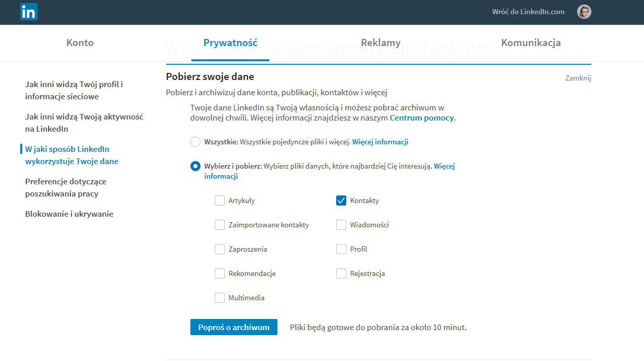Check the Wiadomości checkbox
The width and height of the screenshot is (644, 361).
tap(341, 225)
